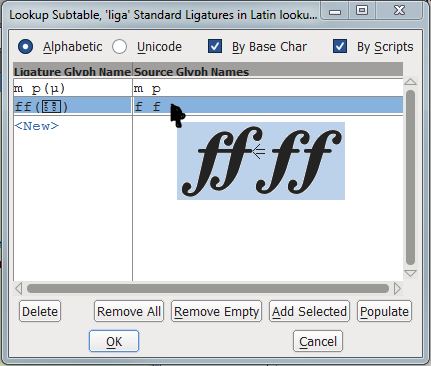Click the horizontal scrollbar right arrow
This screenshot has width=431, height=366.
(397, 289)
